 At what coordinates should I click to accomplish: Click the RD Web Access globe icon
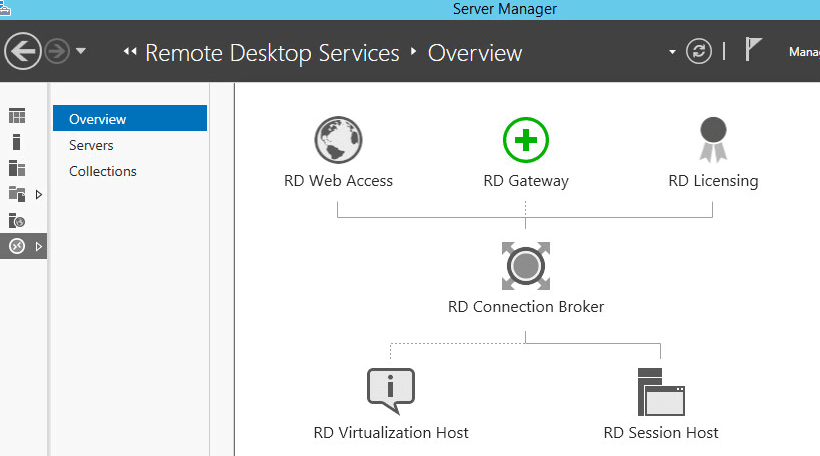coord(338,140)
